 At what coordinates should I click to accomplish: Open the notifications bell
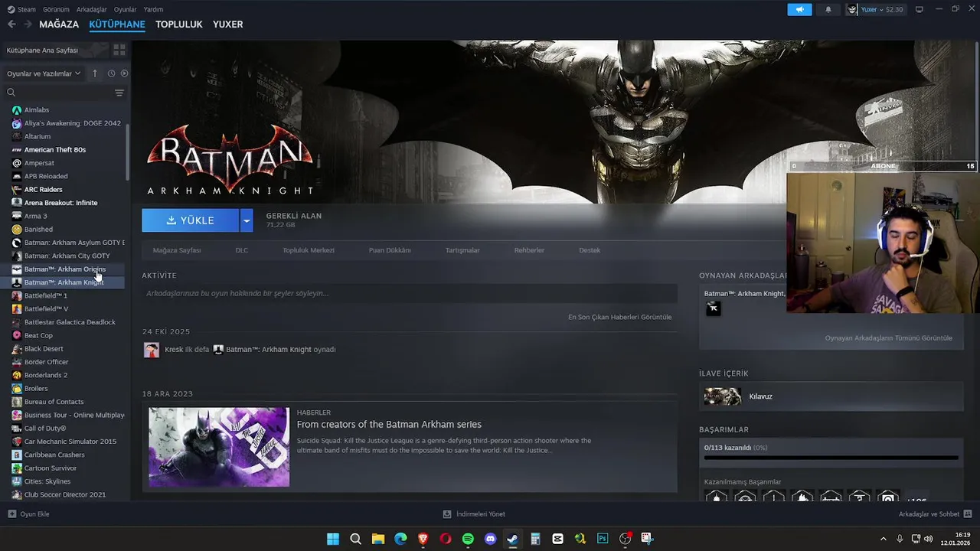828,9
